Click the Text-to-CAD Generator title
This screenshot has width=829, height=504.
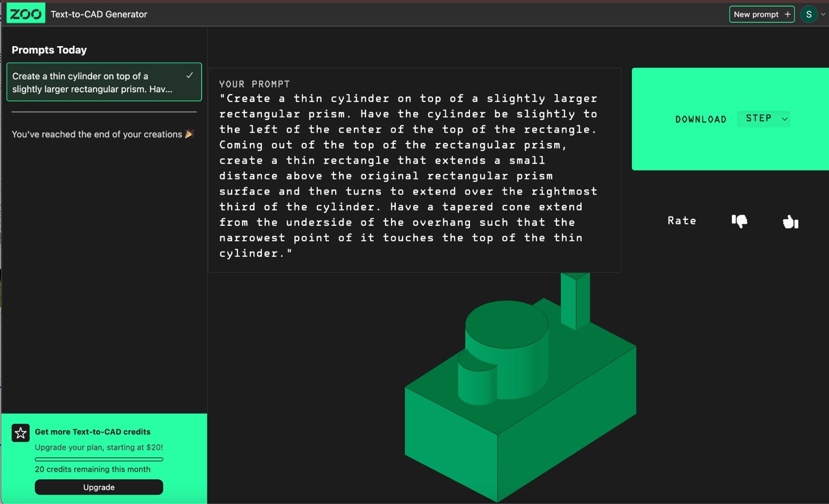pyautogui.click(x=99, y=14)
